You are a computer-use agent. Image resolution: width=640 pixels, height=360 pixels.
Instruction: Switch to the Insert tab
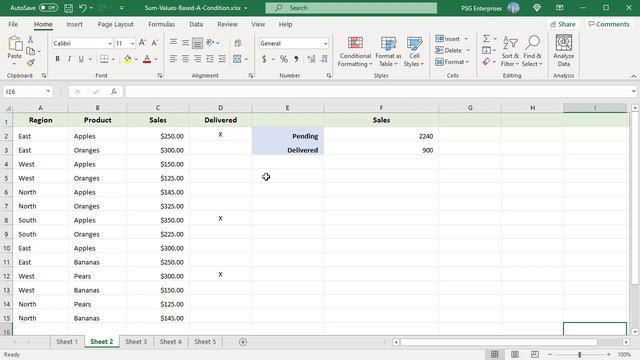(74, 24)
